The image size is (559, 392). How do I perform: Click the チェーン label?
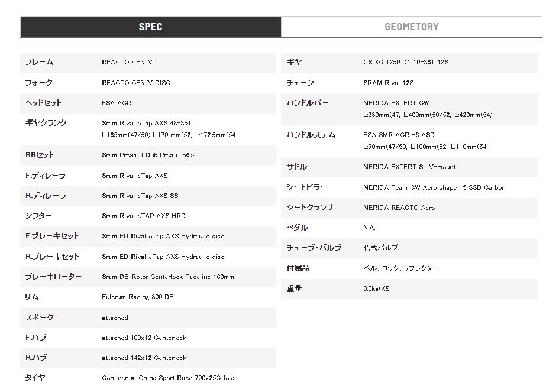(300, 83)
